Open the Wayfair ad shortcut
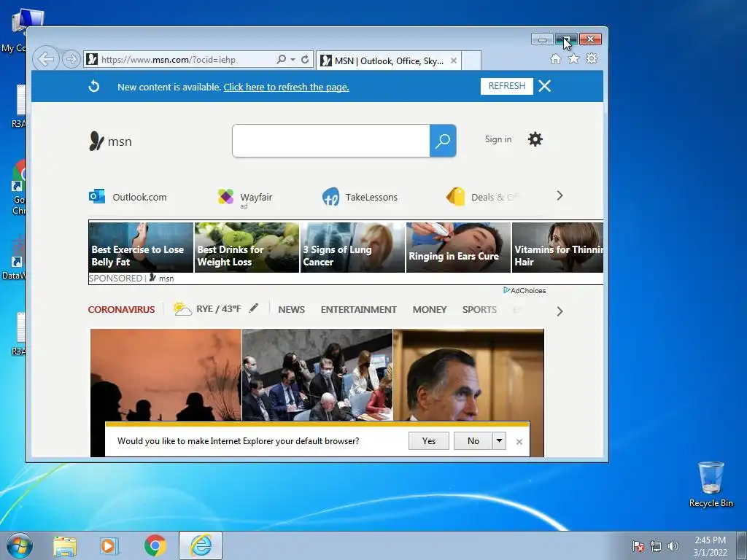 [245, 197]
